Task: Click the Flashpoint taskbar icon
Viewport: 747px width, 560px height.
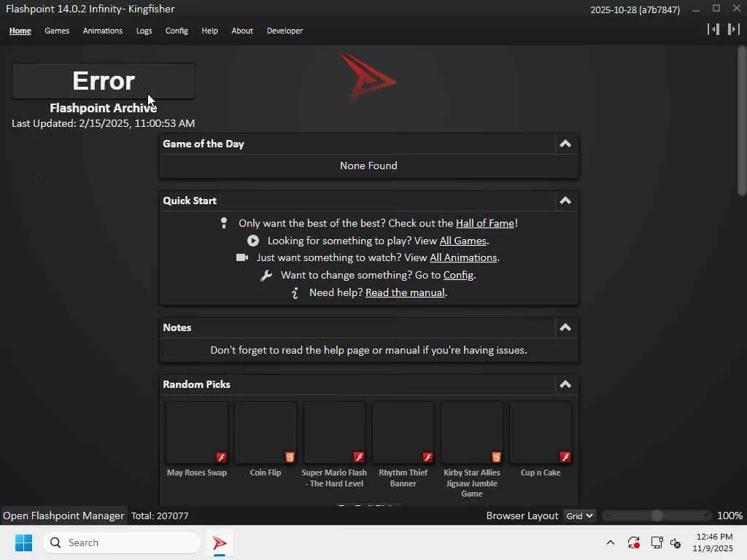Action: pos(219,542)
